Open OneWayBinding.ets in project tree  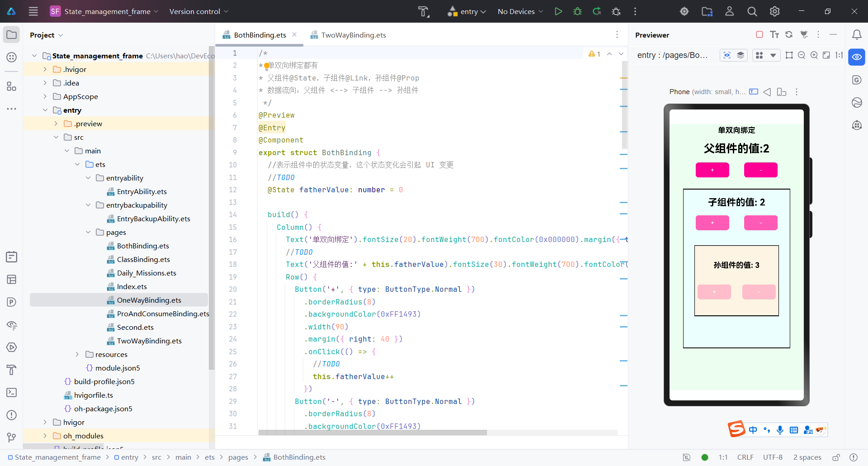(149, 300)
